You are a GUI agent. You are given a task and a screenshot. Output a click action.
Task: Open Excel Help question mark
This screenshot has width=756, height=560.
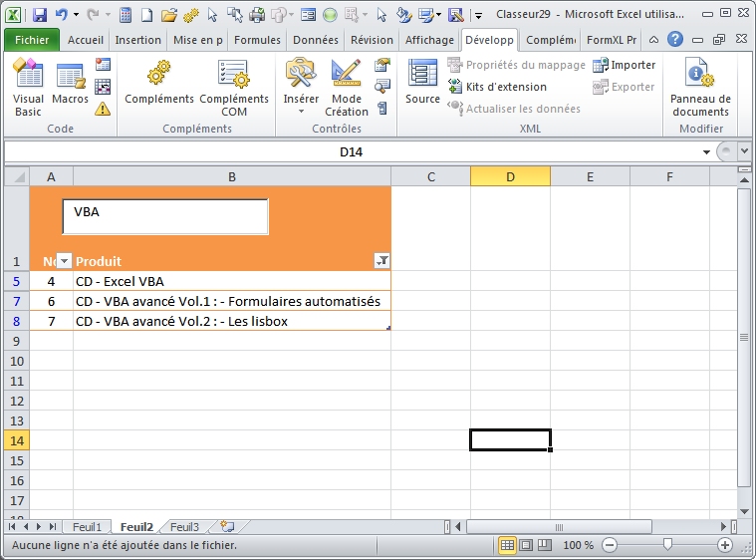pyautogui.click(x=675, y=40)
